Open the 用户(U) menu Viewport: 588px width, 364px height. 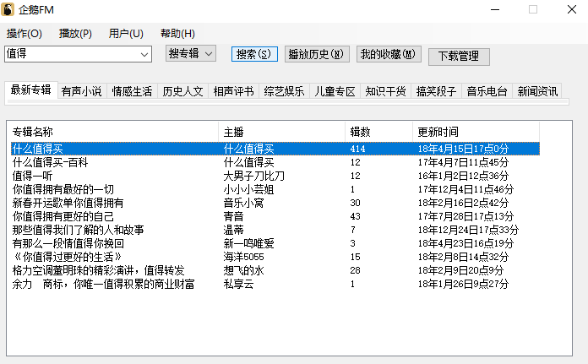point(126,34)
